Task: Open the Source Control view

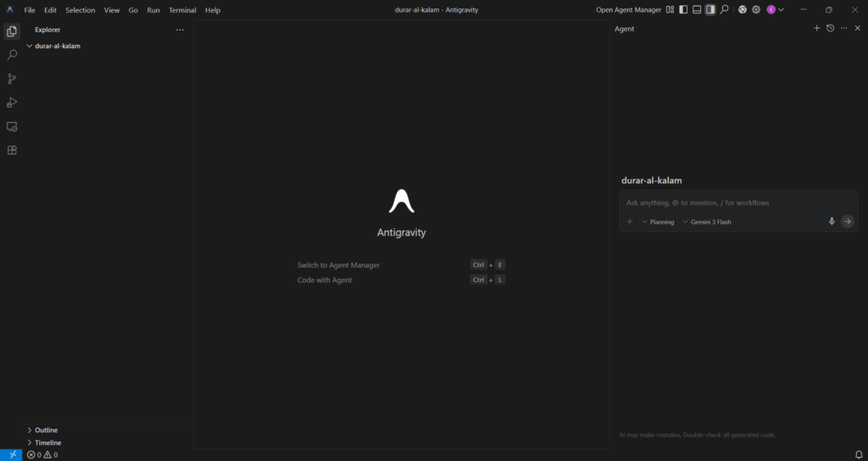Action: [x=12, y=79]
